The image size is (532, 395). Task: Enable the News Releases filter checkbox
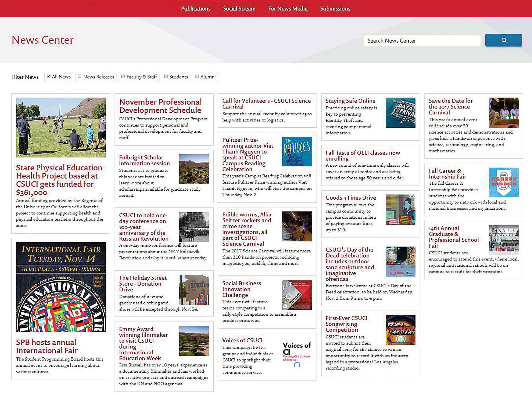(80, 77)
